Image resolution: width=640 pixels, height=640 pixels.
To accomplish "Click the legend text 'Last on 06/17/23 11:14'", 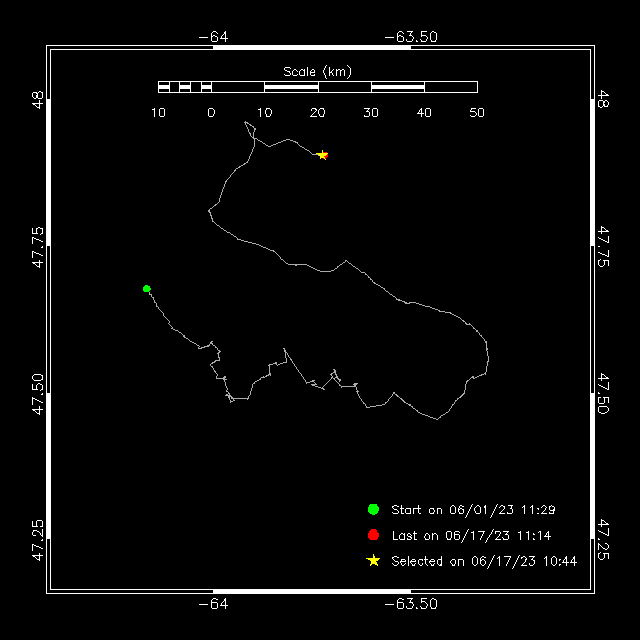I will point(471,536).
